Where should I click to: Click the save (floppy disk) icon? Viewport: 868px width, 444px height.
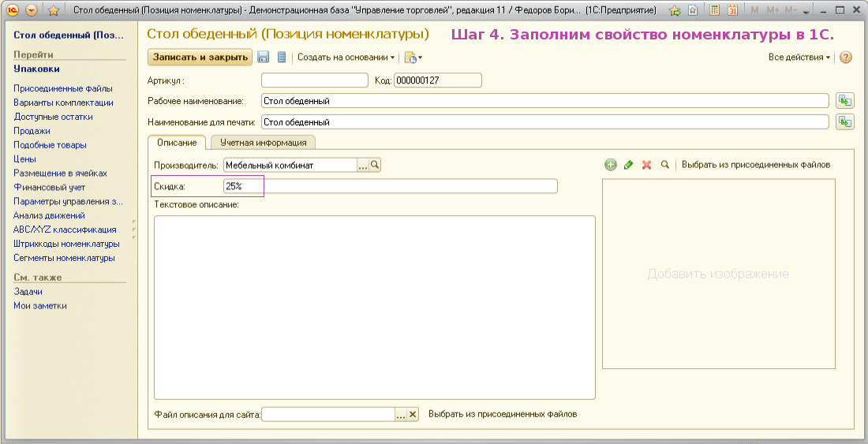(264, 58)
